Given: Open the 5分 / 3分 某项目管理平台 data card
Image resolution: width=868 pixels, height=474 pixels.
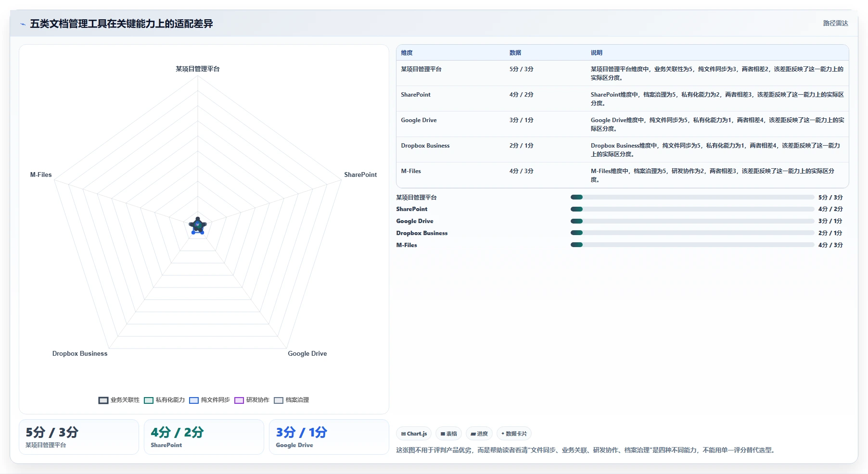Looking at the screenshot, I should (x=79, y=437).
